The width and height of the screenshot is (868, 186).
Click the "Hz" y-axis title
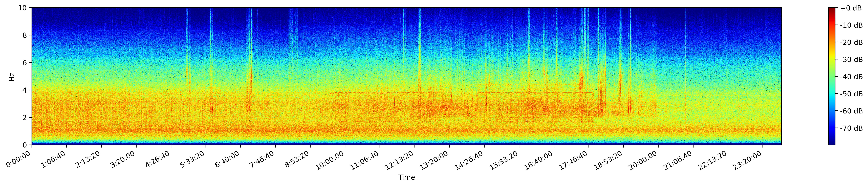click(12, 77)
